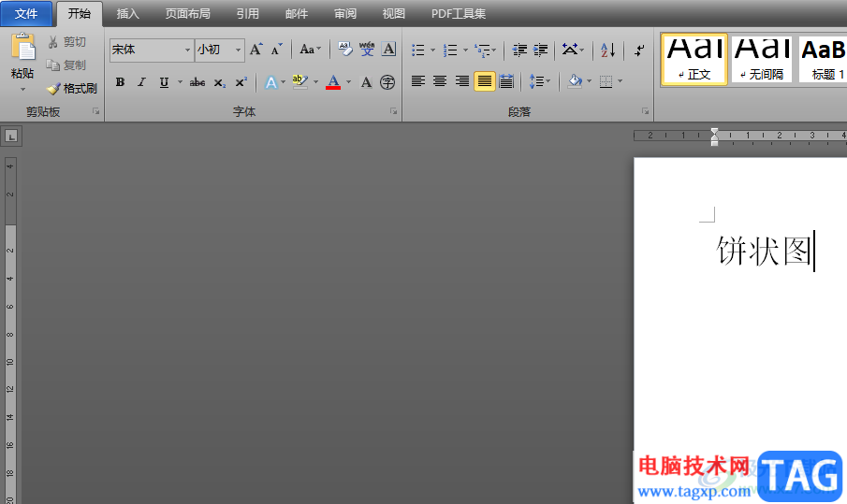Switch to the 页面布局 tab
The width and height of the screenshot is (847, 504).
(x=187, y=13)
